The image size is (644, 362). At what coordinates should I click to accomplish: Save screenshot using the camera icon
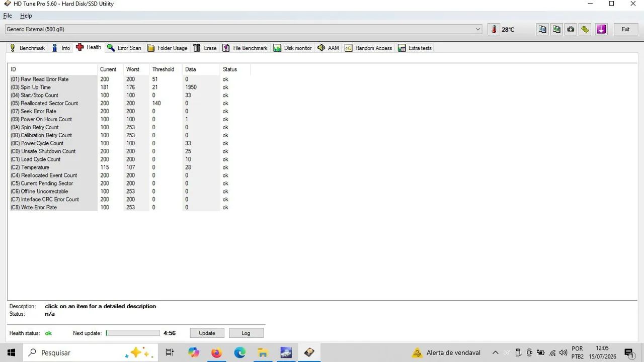pyautogui.click(x=571, y=29)
